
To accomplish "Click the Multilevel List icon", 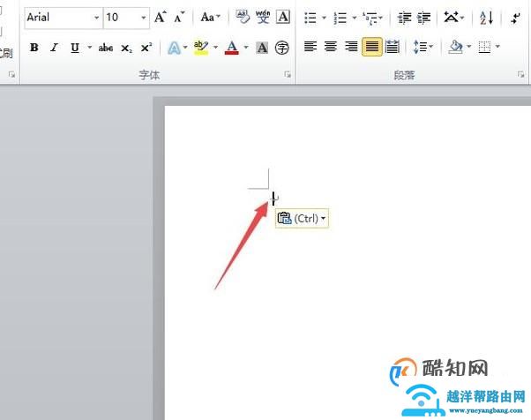I will tap(372, 18).
